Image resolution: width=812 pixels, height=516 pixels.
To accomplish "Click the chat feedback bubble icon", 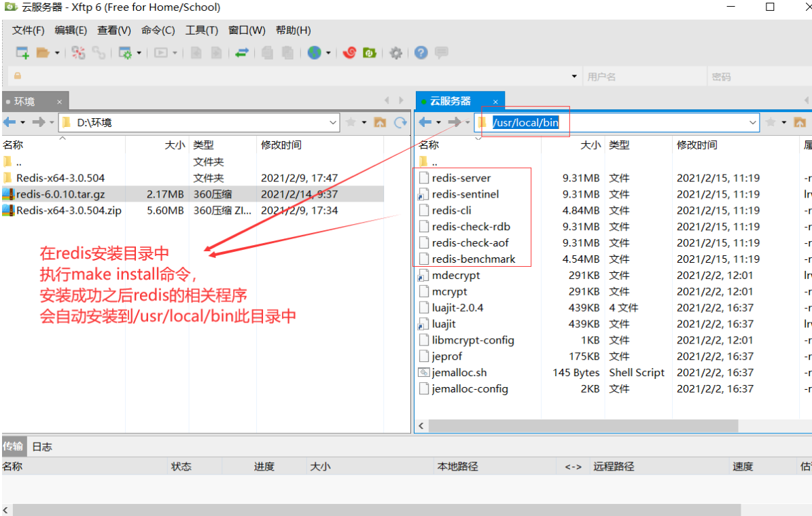I will tap(441, 52).
